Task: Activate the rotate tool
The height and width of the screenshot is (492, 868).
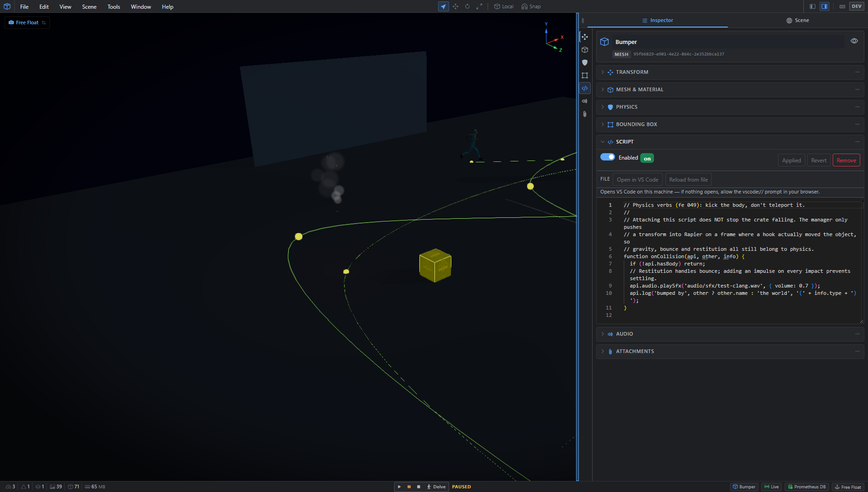Action: [x=467, y=6]
